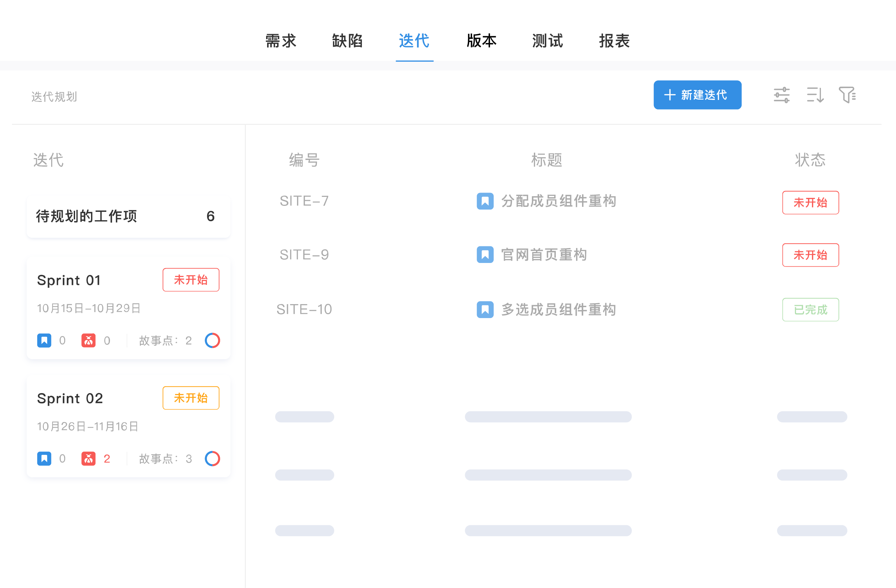Change SITE-7 未开始 status tag
This screenshot has width=896, height=588.
coord(810,203)
